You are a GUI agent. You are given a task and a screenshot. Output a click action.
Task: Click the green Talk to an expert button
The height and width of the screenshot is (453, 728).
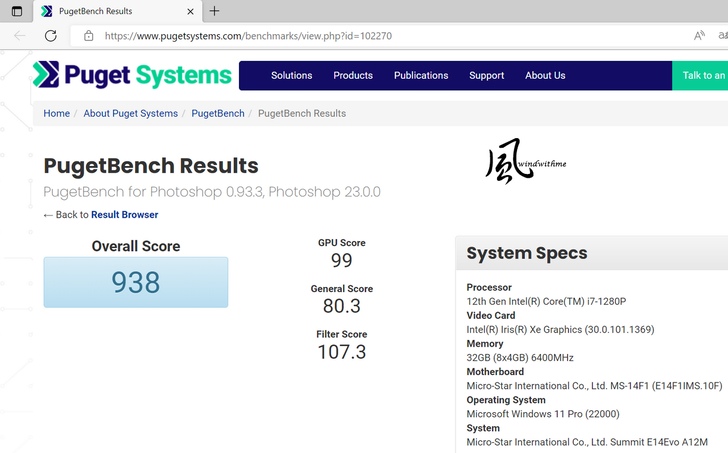701,75
